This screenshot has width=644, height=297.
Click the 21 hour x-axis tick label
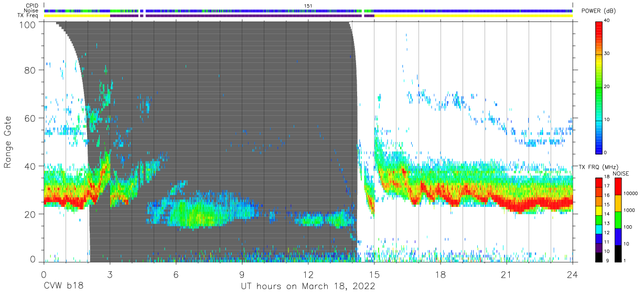[x=507, y=274]
